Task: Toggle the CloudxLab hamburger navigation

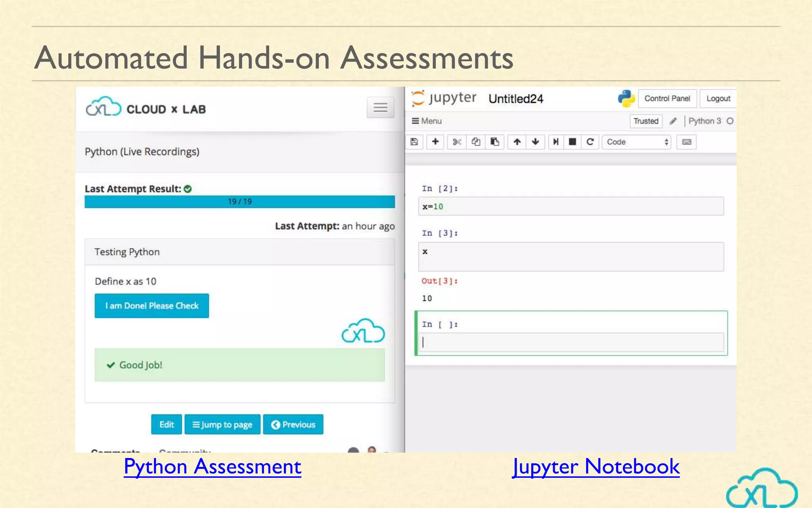Action: pyautogui.click(x=380, y=108)
